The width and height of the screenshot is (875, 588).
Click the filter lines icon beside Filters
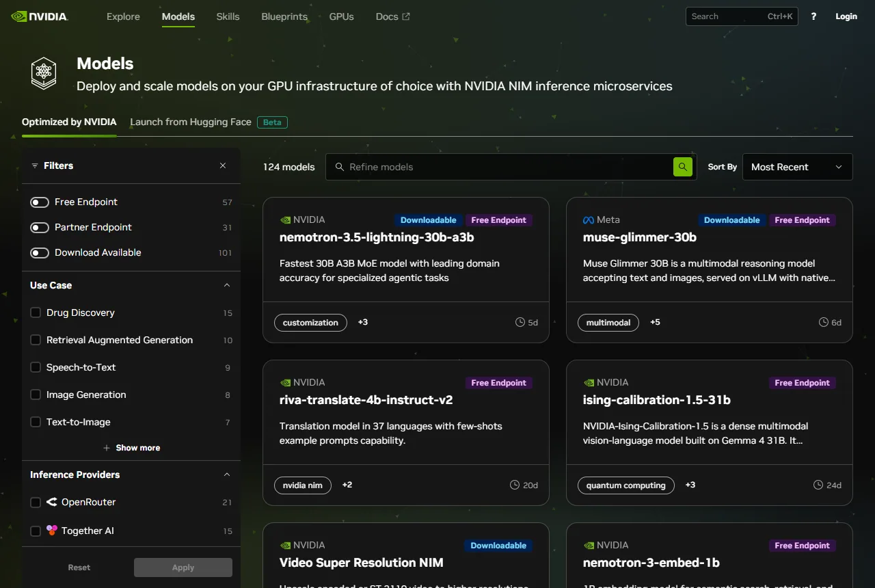[x=35, y=165]
